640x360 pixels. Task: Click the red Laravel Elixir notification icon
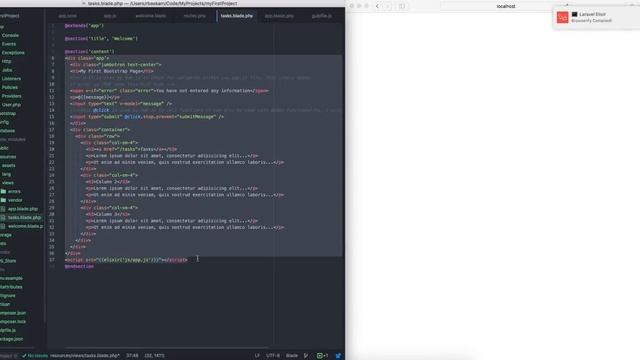tap(562, 18)
